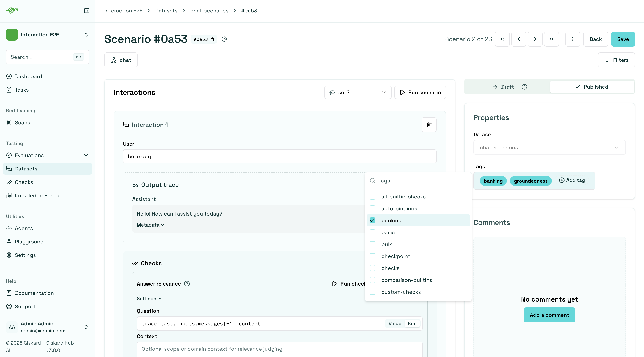
Task: Delete Interaction 1 trash icon
Action: (429, 125)
